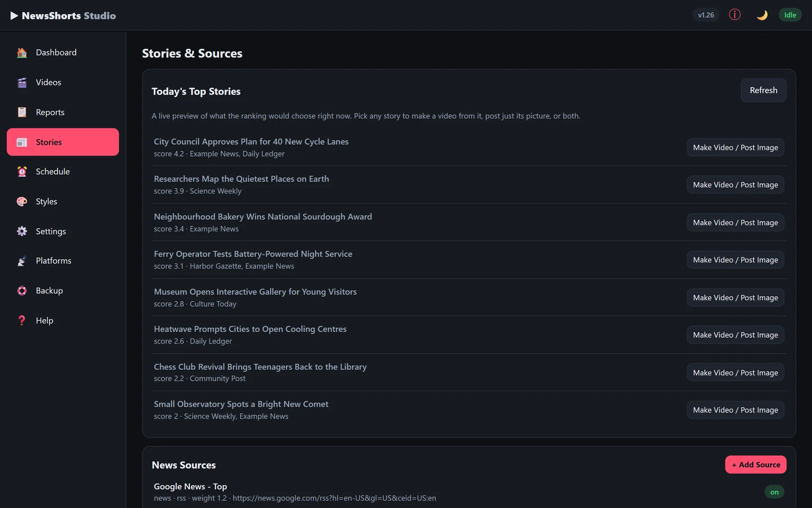Click the Videos clapperboard icon
This screenshot has height=508, width=812.
point(22,82)
